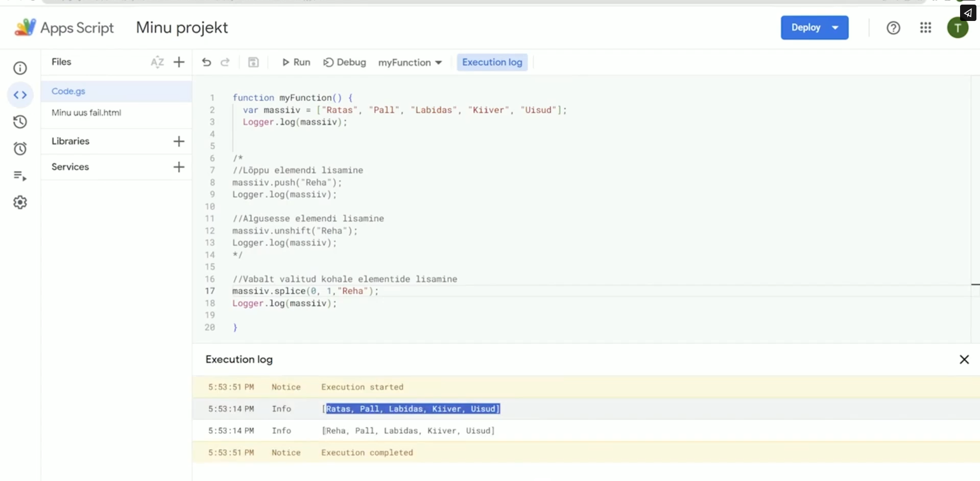This screenshot has width=980, height=481.
Task: Save the project with the disk icon
Action: pyautogui.click(x=253, y=62)
